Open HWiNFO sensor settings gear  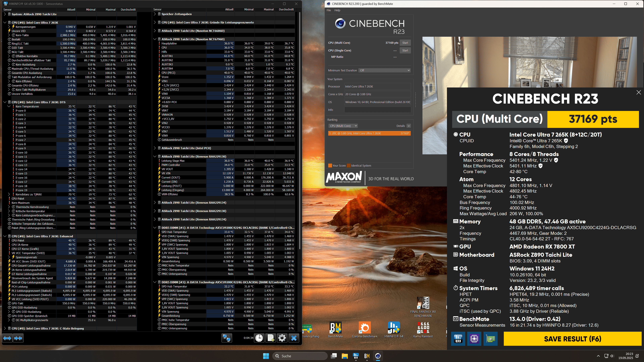coord(282,338)
